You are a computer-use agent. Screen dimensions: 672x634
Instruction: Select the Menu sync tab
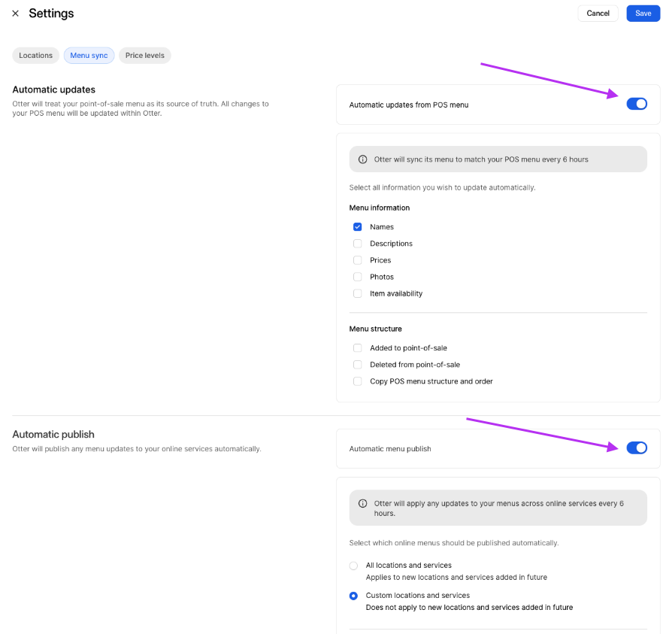89,56
